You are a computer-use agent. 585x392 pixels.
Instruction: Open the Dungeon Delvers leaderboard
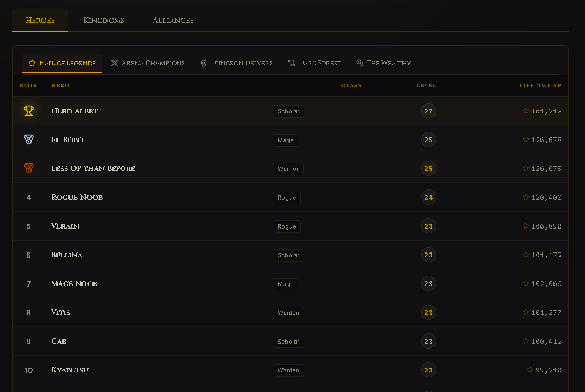(x=236, y=63)
